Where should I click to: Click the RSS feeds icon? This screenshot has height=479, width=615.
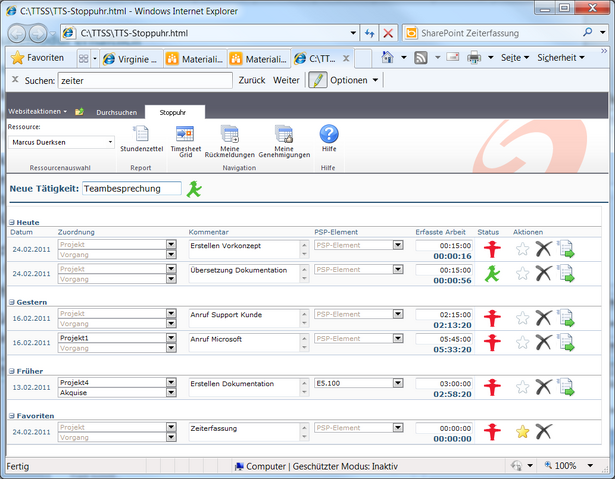[x=420, y=58]
